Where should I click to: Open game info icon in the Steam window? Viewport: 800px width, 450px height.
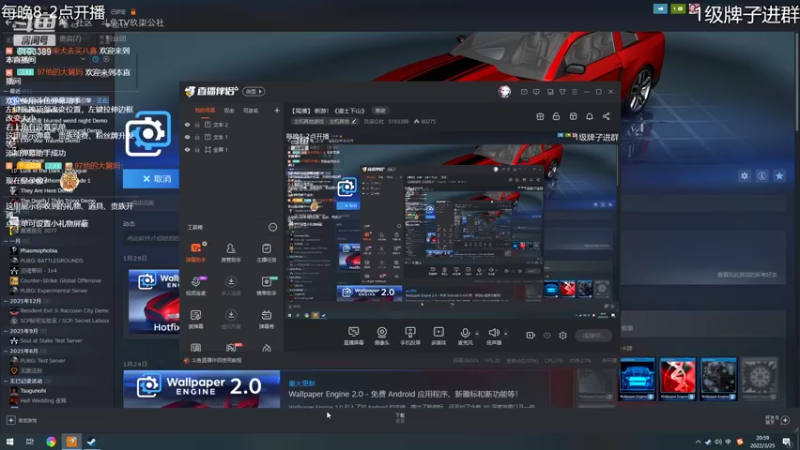pos(762,176)
